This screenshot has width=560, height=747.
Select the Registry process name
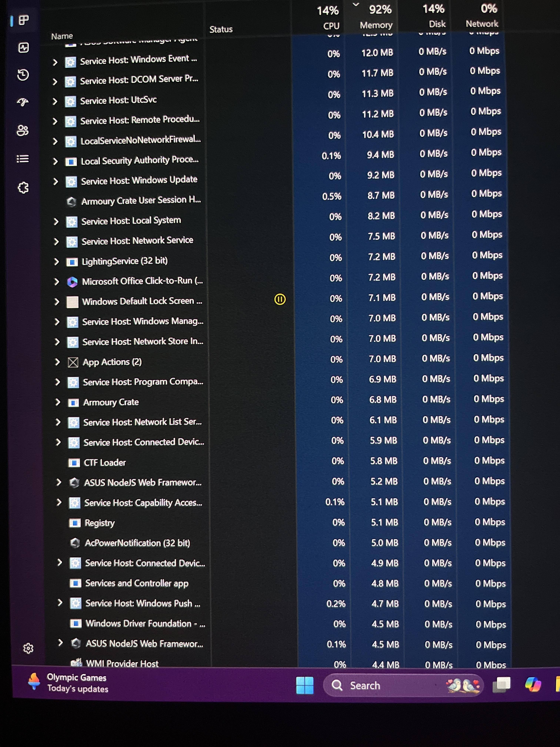(100, 523)
